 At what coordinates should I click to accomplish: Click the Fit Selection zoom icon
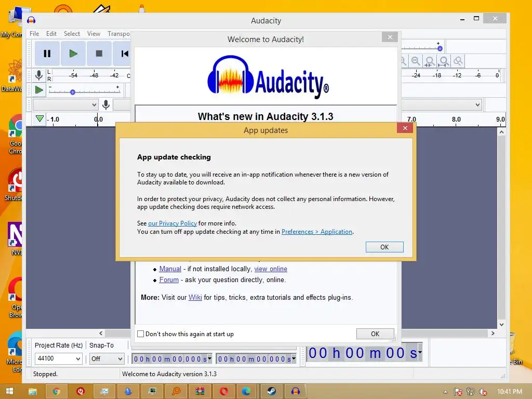tap(430, 61)
